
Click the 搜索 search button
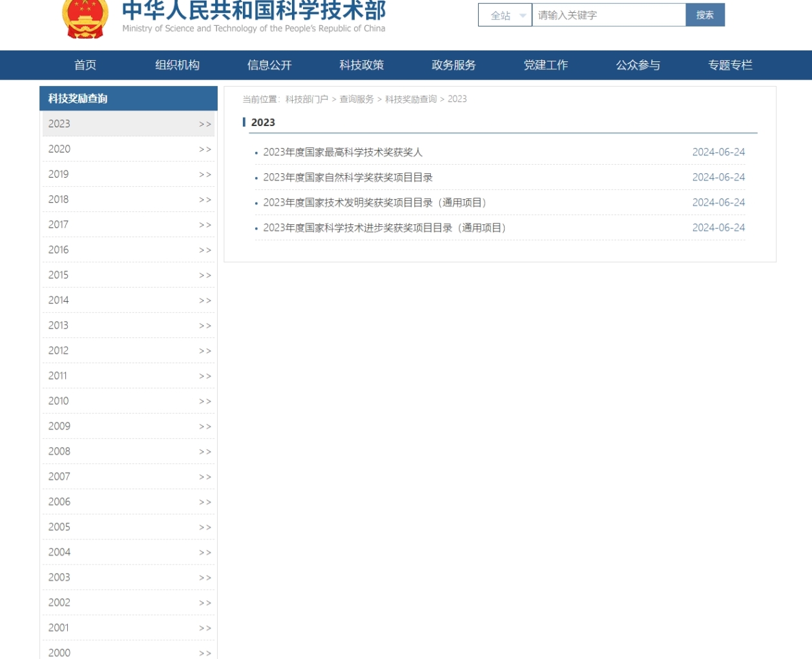[705, 15]
